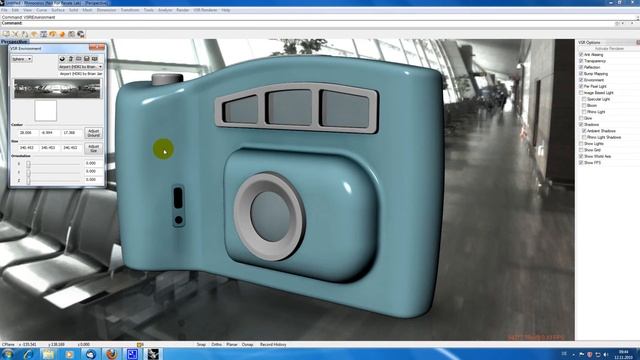Click the first icon in the main toolbar

click(6, 34)
